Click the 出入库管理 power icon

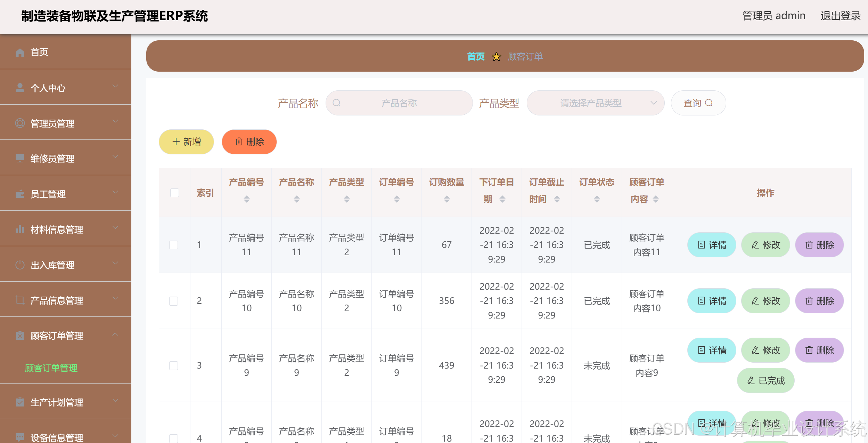(20, 265)
